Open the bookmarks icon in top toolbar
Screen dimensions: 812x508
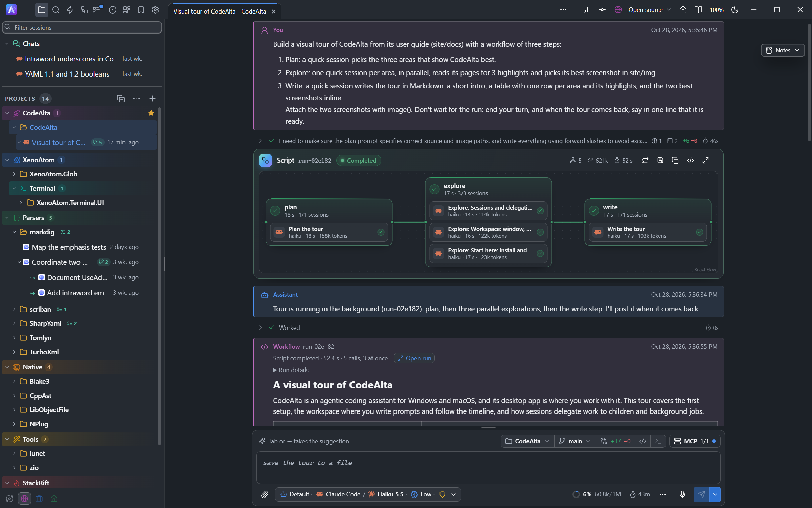coord(141,10)
